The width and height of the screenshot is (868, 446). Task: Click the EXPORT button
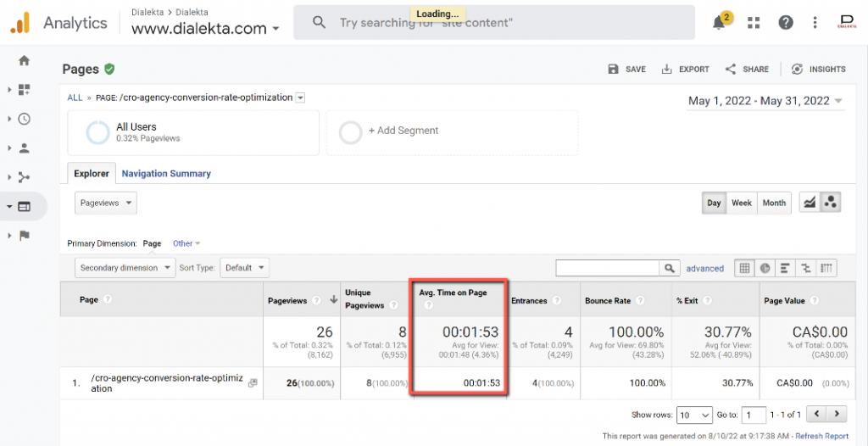685,70
